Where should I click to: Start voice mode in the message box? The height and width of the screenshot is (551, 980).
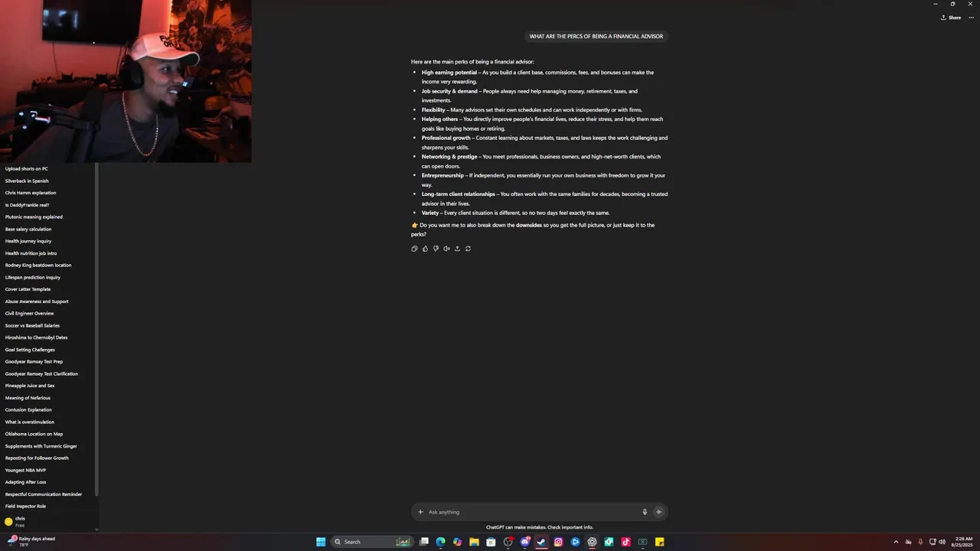coord(658,512)
